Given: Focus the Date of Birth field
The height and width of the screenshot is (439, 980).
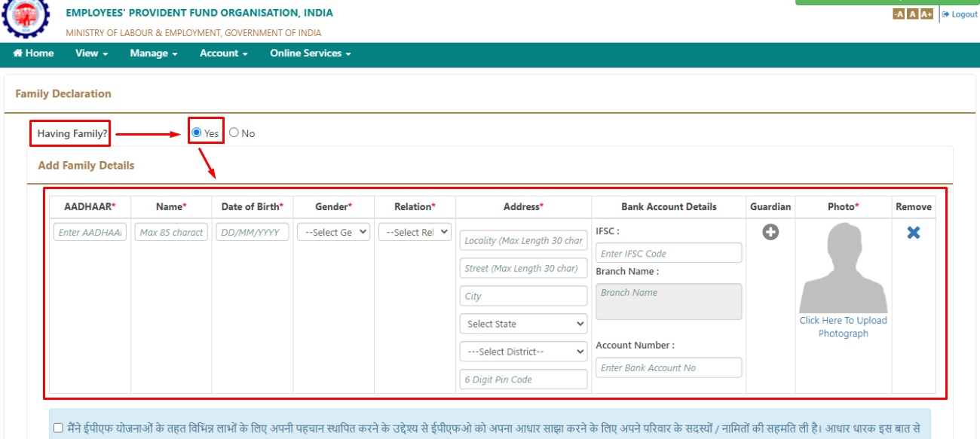Looking at the screenshot, I should [253, 232].
